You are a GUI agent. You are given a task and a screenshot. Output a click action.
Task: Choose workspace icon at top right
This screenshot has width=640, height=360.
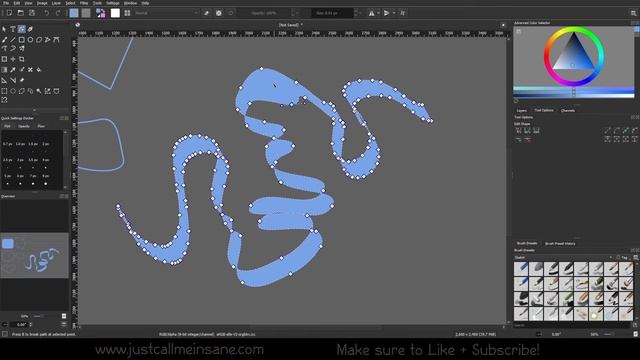point(633,13)
